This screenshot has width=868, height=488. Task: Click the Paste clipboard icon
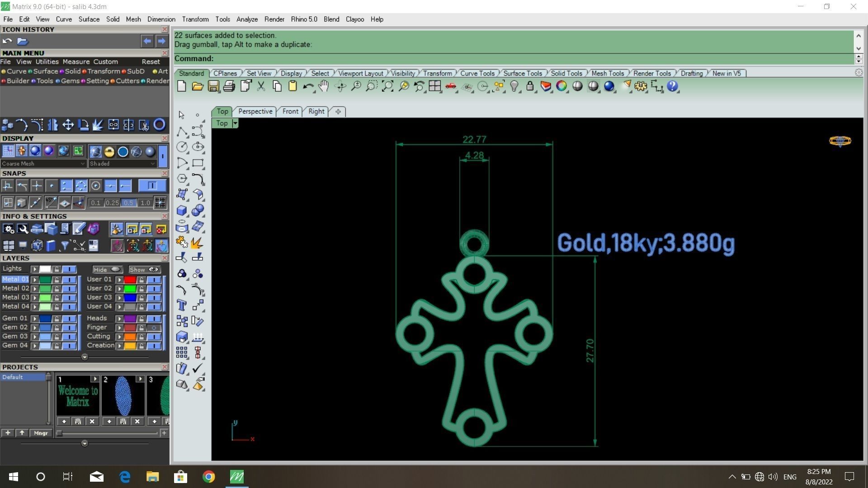point(292,86)
